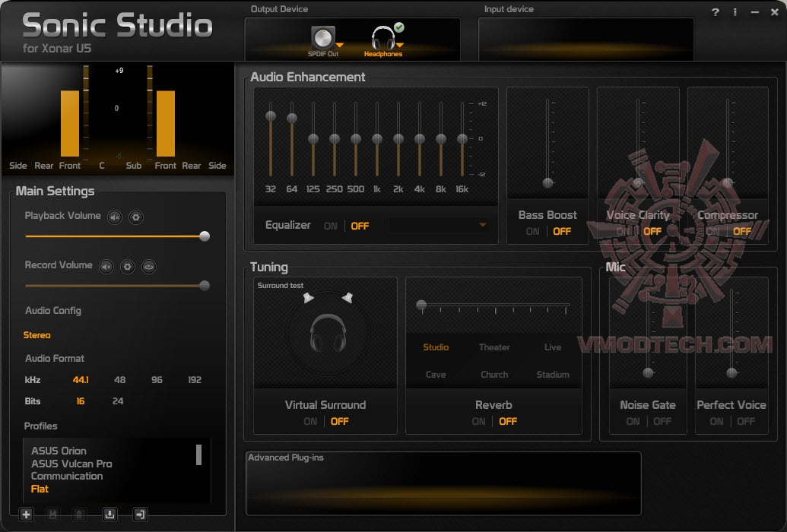
Task: Select the ASUS Orion profile
Action: 59,451
